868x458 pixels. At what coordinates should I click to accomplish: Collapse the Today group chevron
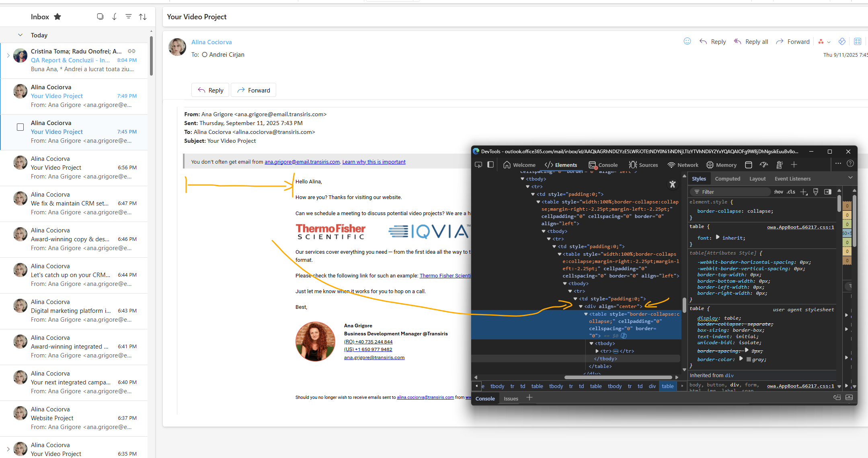point(20,35)
